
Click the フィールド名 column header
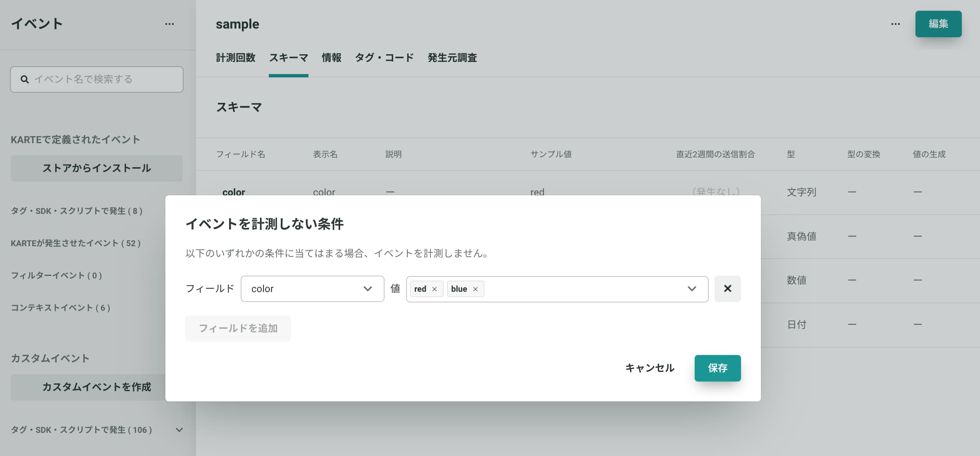[x=241, y=154]
